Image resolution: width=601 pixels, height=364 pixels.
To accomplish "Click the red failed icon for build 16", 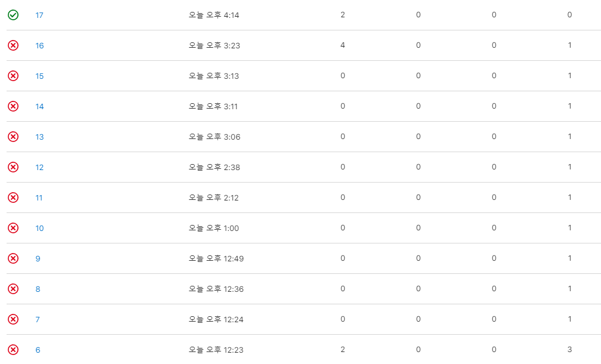I will pyautogui.click(x=13, y=45).
